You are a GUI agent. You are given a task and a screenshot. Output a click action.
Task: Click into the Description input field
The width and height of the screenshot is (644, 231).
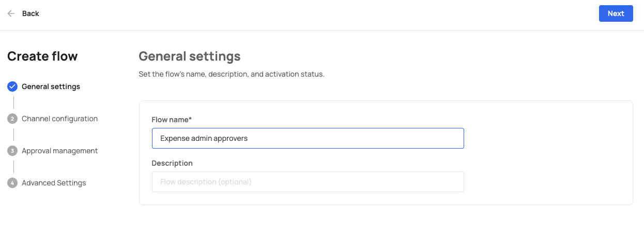point(308,182)
